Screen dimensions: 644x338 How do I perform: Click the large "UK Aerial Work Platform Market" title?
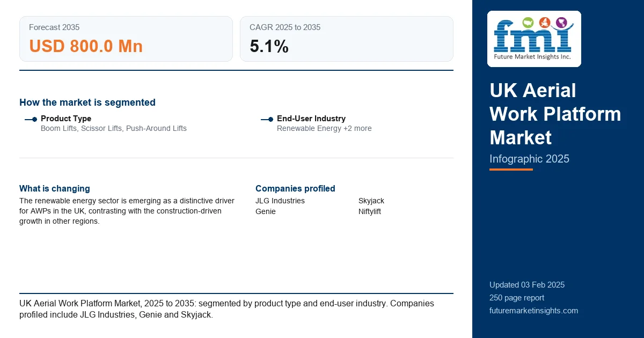[x=555, y=114]
